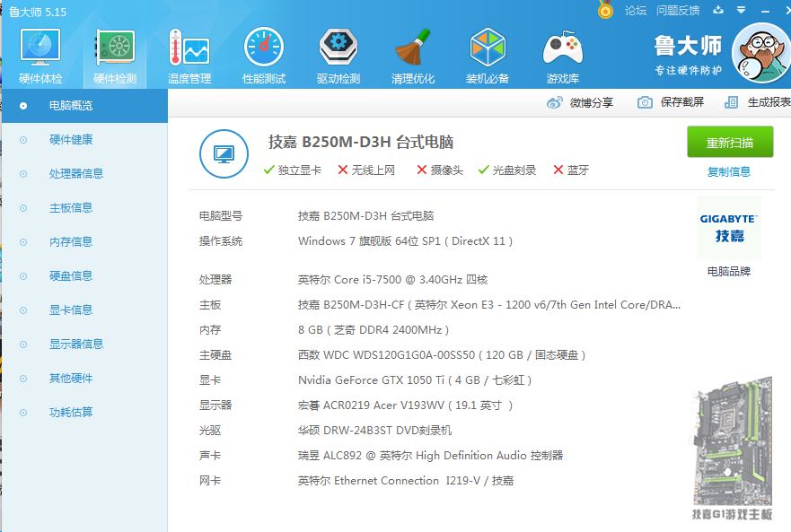791x532 pixels.
Task: Click the 8 GB 芝奇 DDR4 memory value
Action: (374, 330)
